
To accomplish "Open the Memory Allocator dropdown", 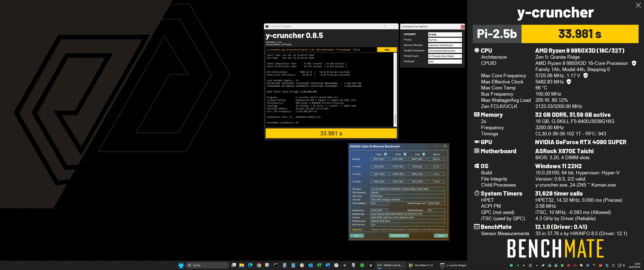I will click(445, 45).
